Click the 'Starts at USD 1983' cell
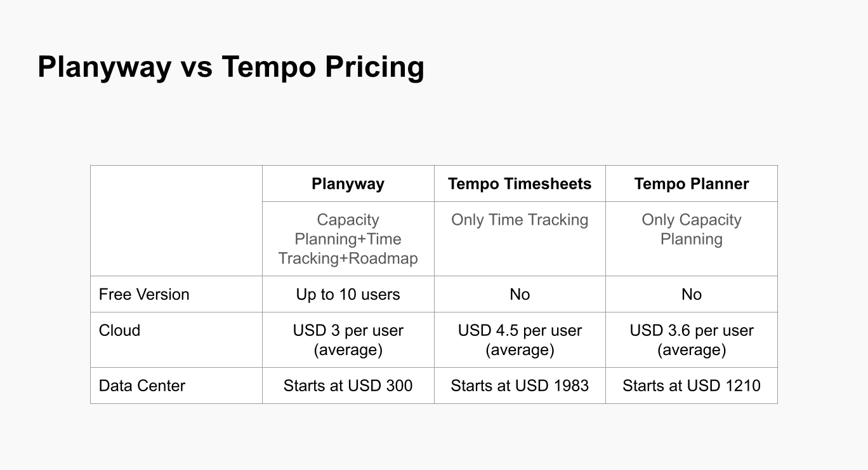 519,386
